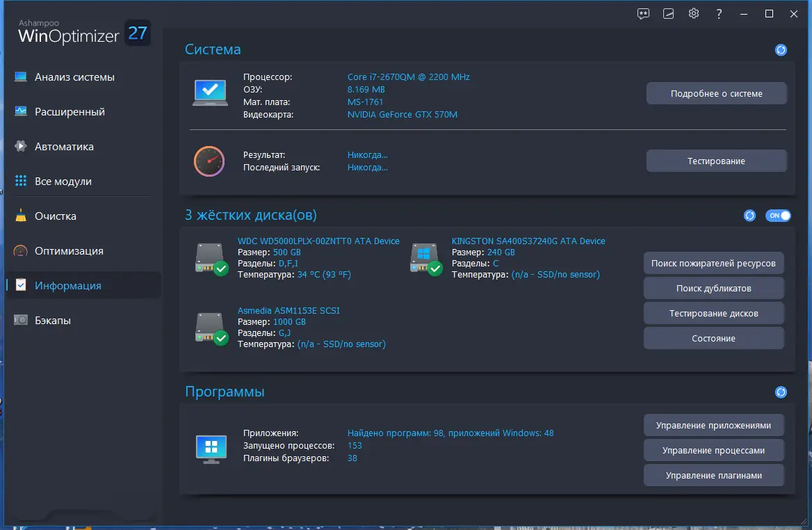This screenshot has height=530, width=812.
Task: Click the benchmark speedometer icon
Action: 209,161
